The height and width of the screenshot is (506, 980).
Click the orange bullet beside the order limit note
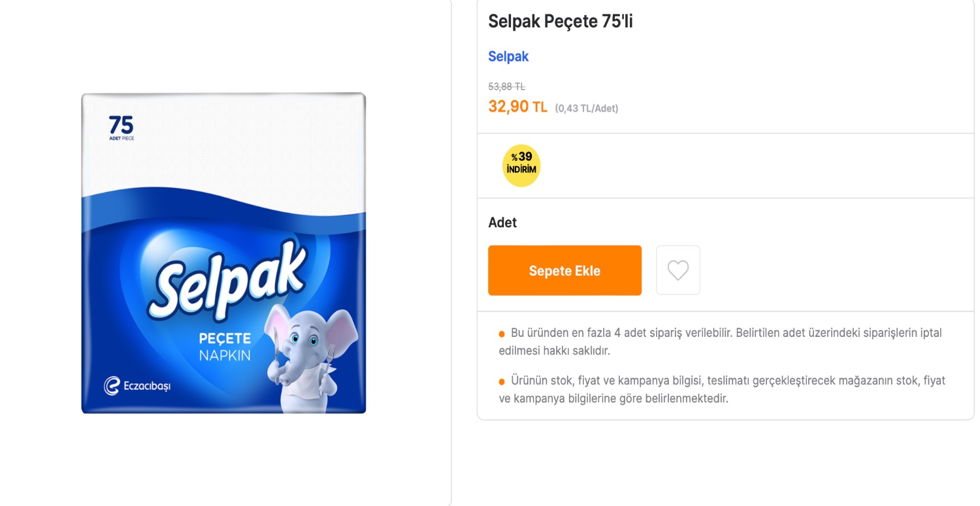[502, 333]
